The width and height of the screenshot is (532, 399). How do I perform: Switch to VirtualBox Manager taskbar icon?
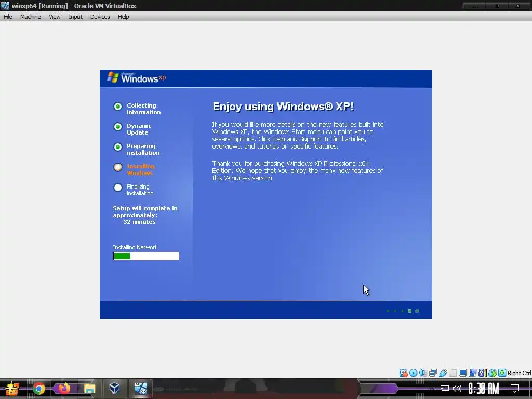(x=114, y=389)
